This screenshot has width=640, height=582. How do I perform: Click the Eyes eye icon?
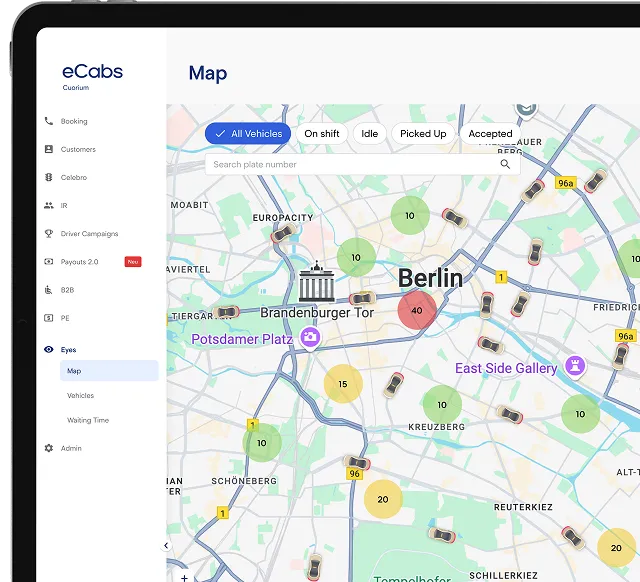(49, 349)
